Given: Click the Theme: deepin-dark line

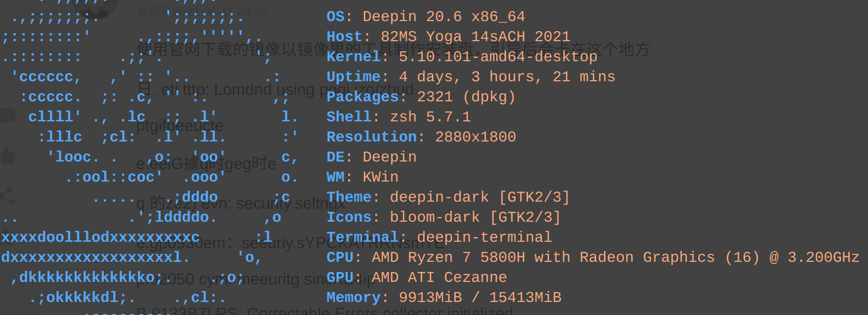Looking at the screenshot, I should pyautogui.click(x=448, y=197).
